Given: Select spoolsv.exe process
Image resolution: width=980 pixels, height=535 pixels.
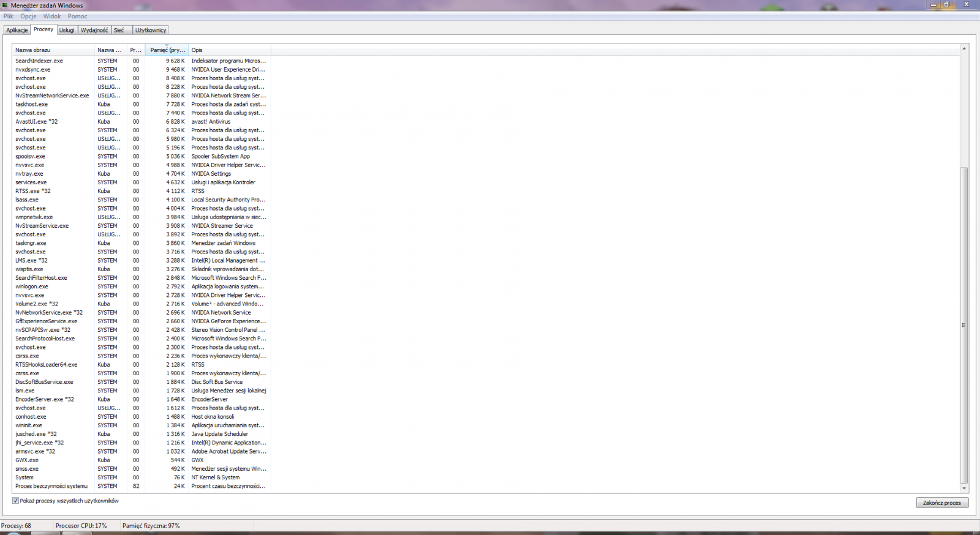Looking at the screenshot, I should click(141, 156).
